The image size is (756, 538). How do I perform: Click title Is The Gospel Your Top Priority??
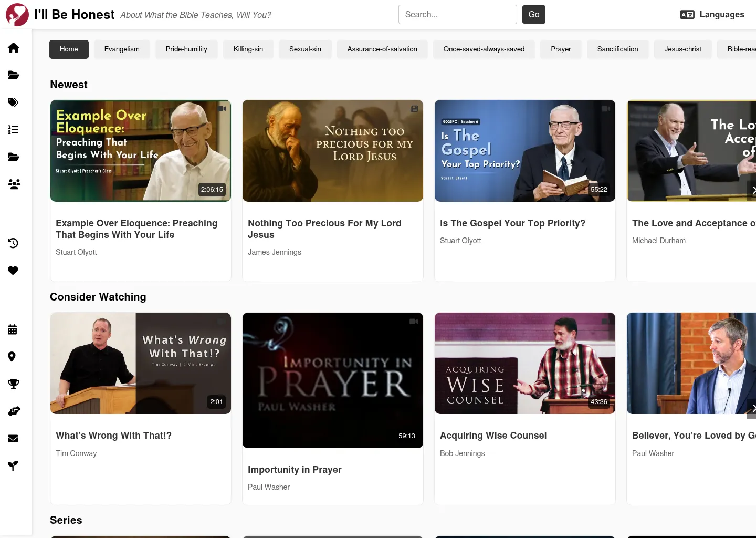click(x=512, y=223)
